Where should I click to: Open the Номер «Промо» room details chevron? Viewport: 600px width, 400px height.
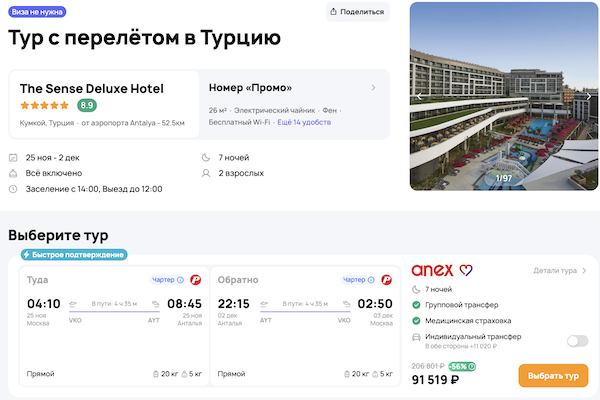point(373,87)
